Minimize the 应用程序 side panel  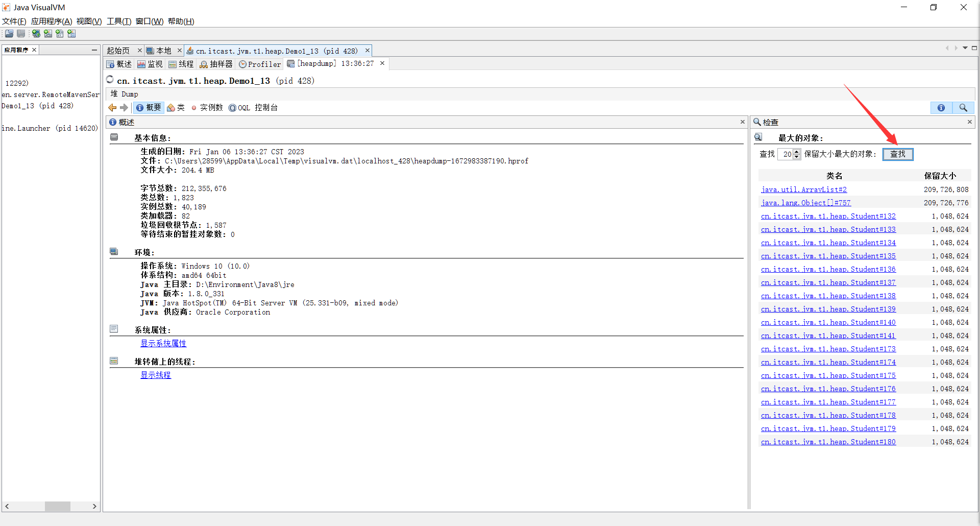tap(94, 50)
